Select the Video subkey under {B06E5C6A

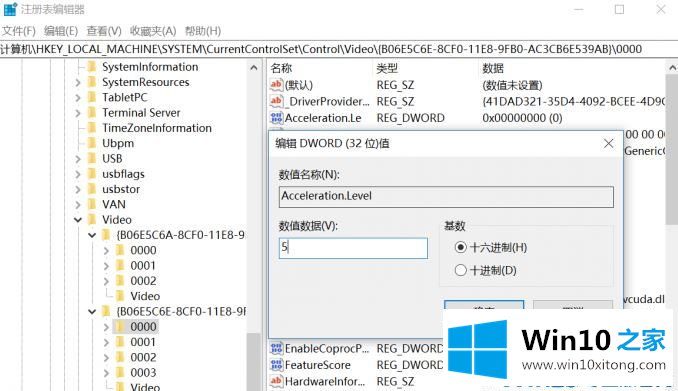pos(145,296)
